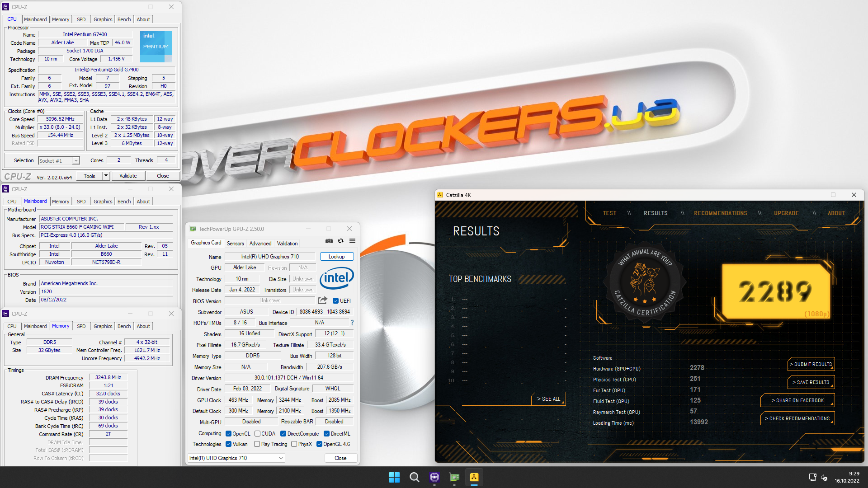Click the 2289 score display
Image resolution: width=868 pixels, height=488 pixels.
[x=776, y=291]
